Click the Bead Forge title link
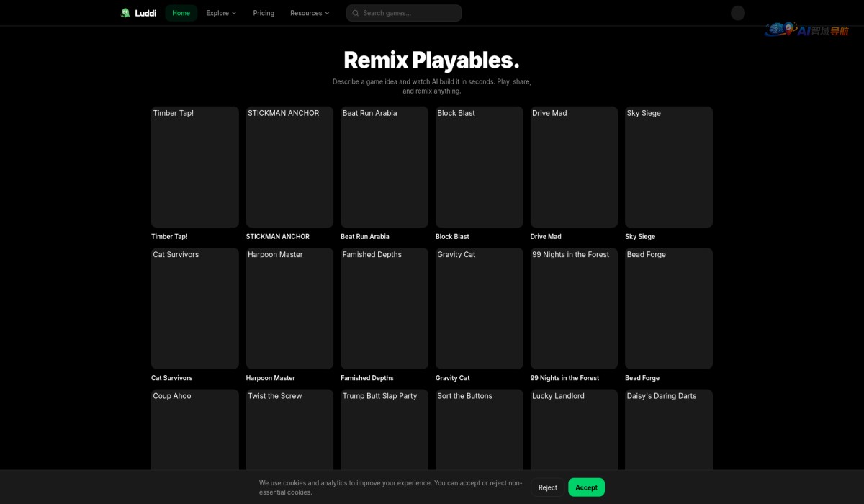This screenshot has width=864, height=504. (x=642, y=378)
